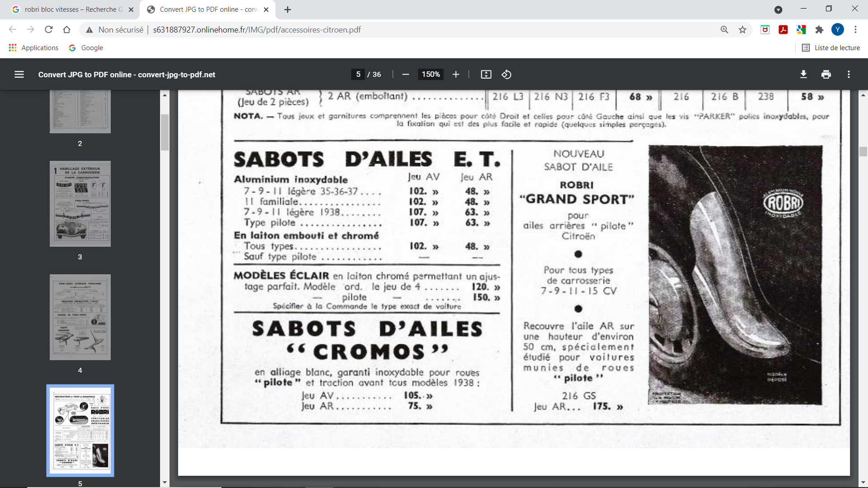Open tab search dropdown arrow
Screen dimensions: 868x488
778,9
